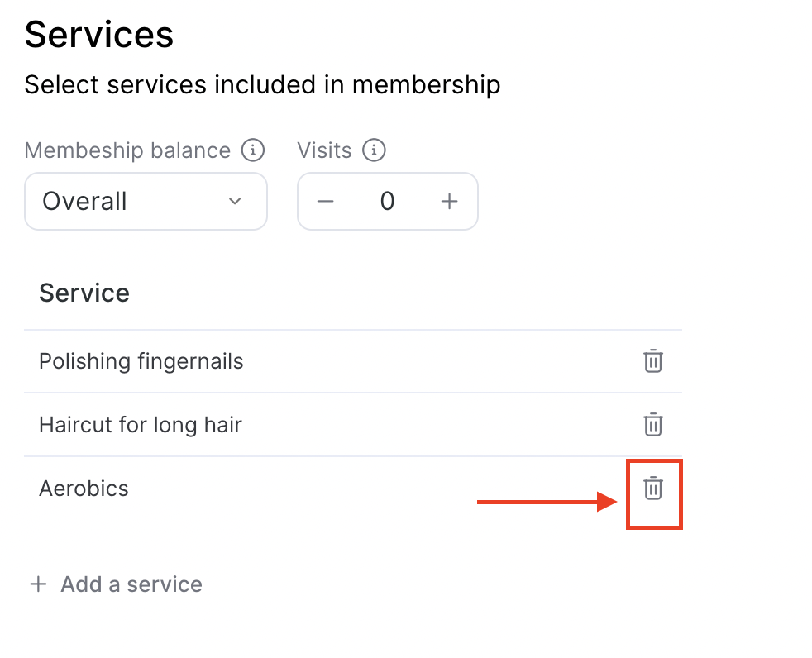Viewport: 812px width, 658px height.
Task: Select the Haircut for long hair row
Action: click(x=352, y=425)
